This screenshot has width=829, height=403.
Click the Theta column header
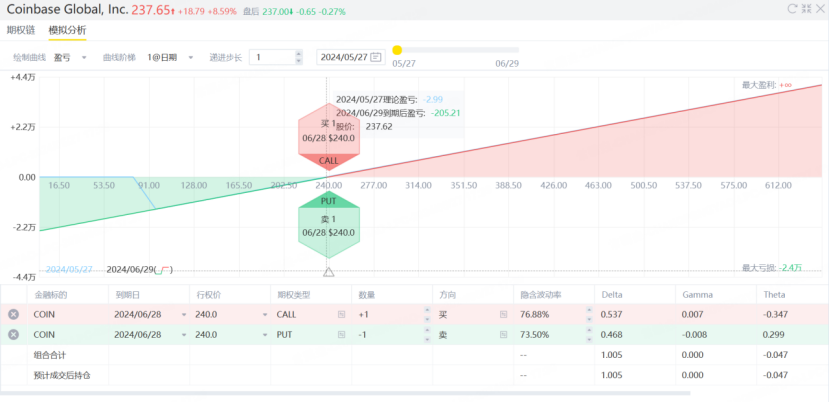click(x=774, y=295)
